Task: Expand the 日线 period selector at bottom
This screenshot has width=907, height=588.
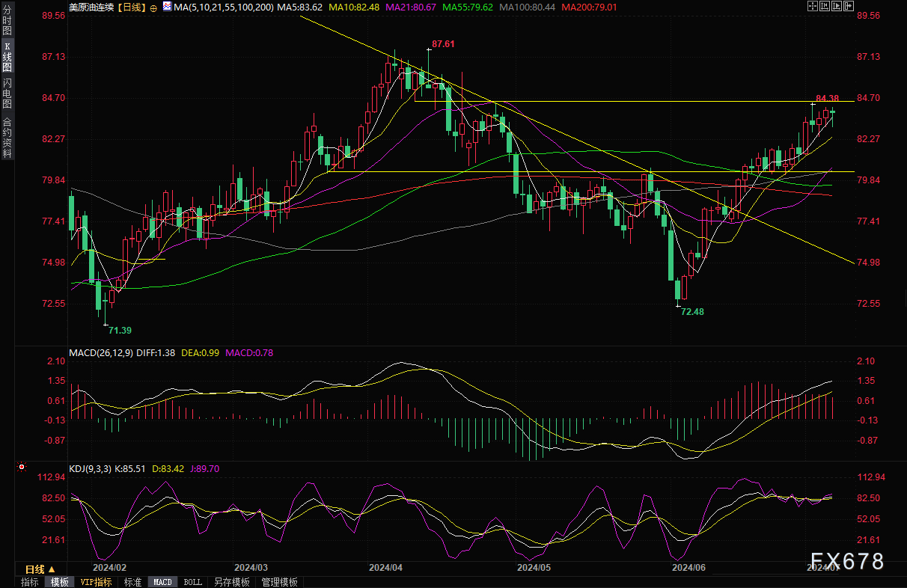Action: (40, 569)
